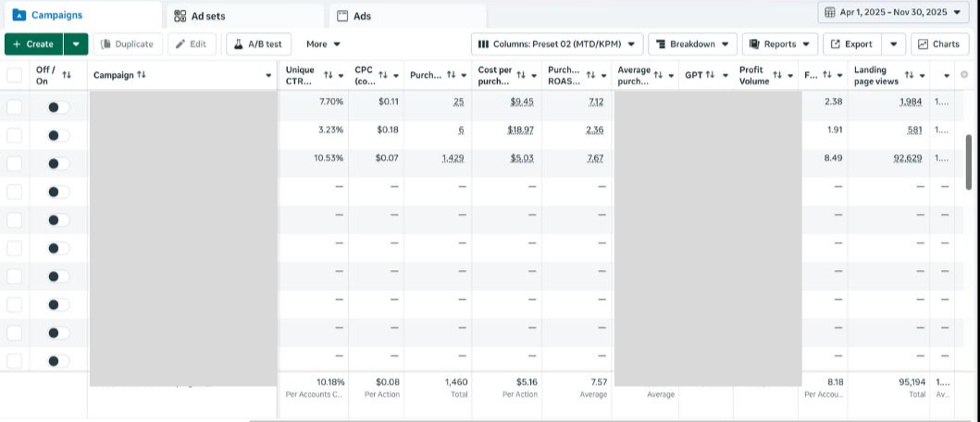Toggle the campaign with 3.23% CTR on
Image resolution: width=980 pixels, height=422 pixels.
[x=58, y=136]
